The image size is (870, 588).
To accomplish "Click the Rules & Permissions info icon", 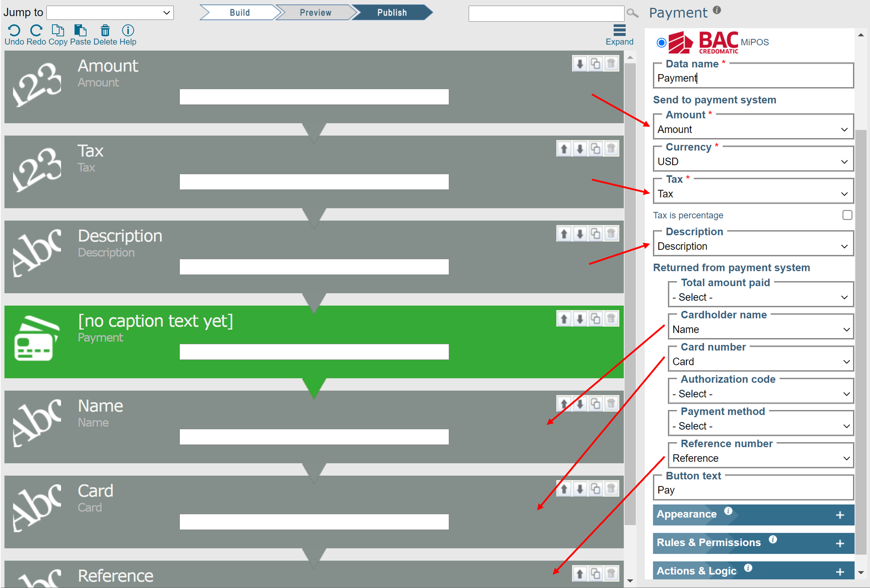I will coord(773,540).
